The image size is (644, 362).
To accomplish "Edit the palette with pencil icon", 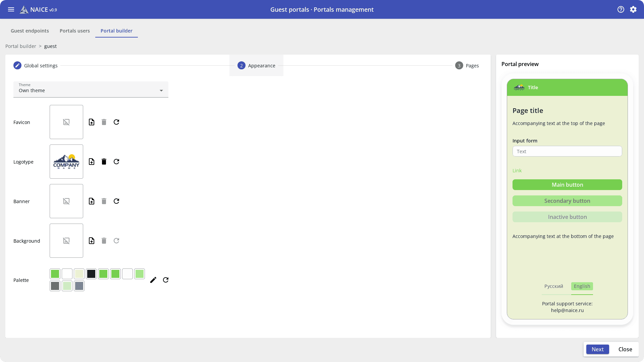I will 153,280.
